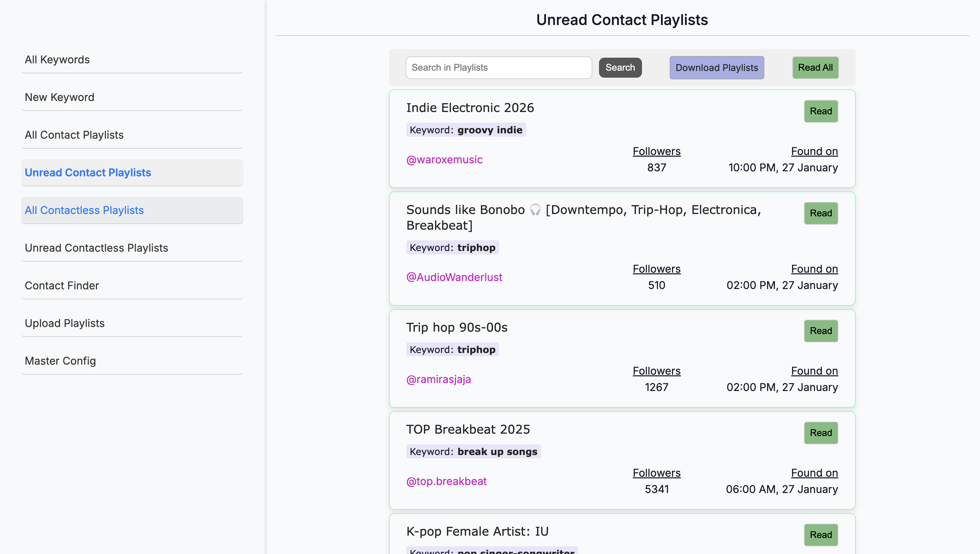Mark all playlists with Read All
980x554 pixels.
point(815,68)
